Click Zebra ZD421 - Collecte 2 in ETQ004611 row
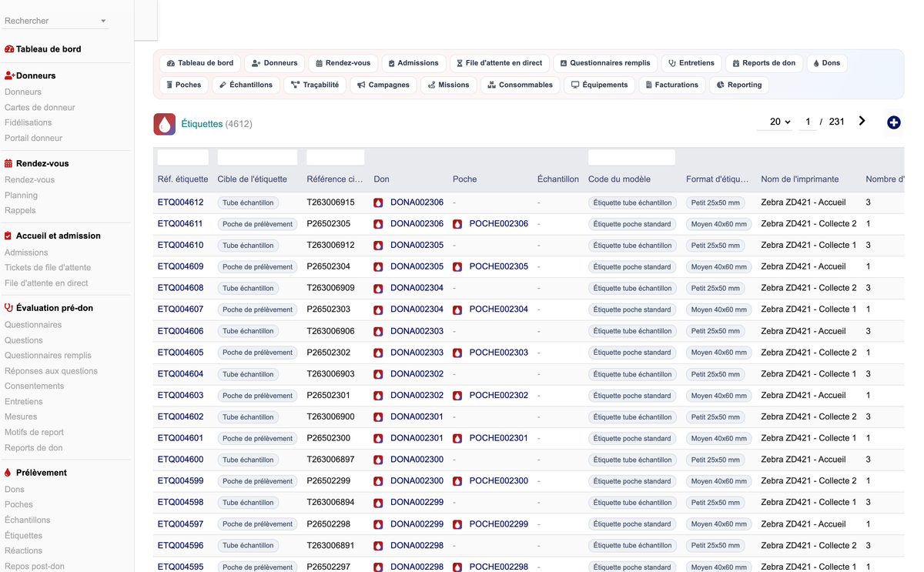Screen dimensions: 924x572 click(808, 224)
